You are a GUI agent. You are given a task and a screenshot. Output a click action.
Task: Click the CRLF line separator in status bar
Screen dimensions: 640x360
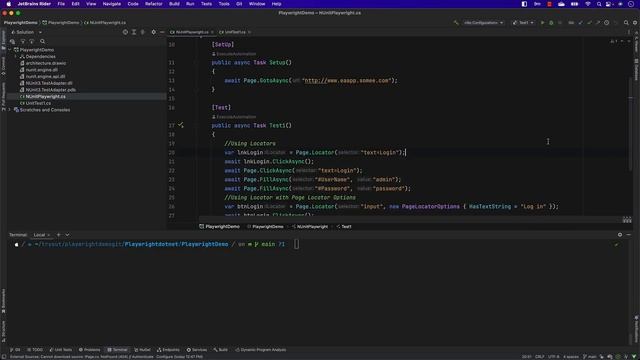540,357
